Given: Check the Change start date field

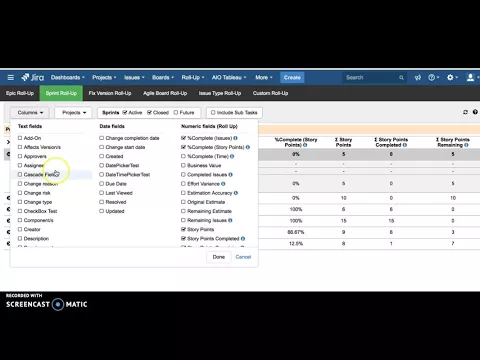Looking at the screenshot, I should pyautogui.click(x=101, y=147).
